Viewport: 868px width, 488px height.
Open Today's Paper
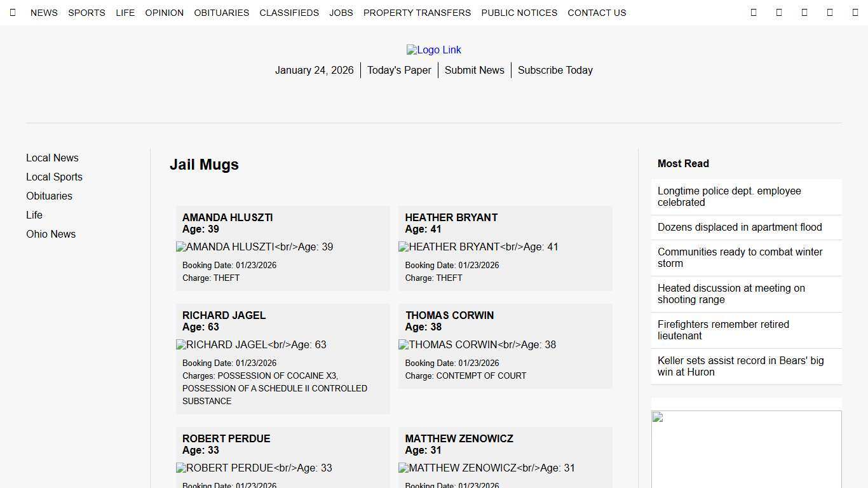(399, 70)
